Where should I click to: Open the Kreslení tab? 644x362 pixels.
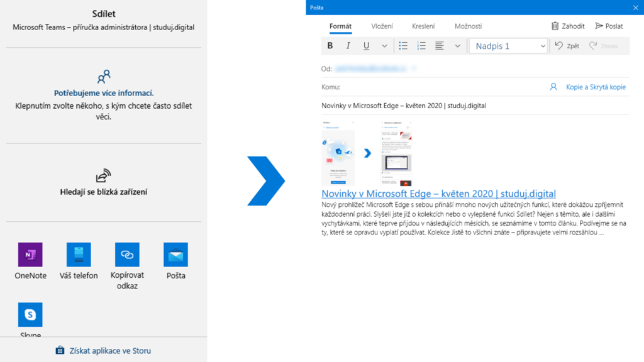click(423, 26)
